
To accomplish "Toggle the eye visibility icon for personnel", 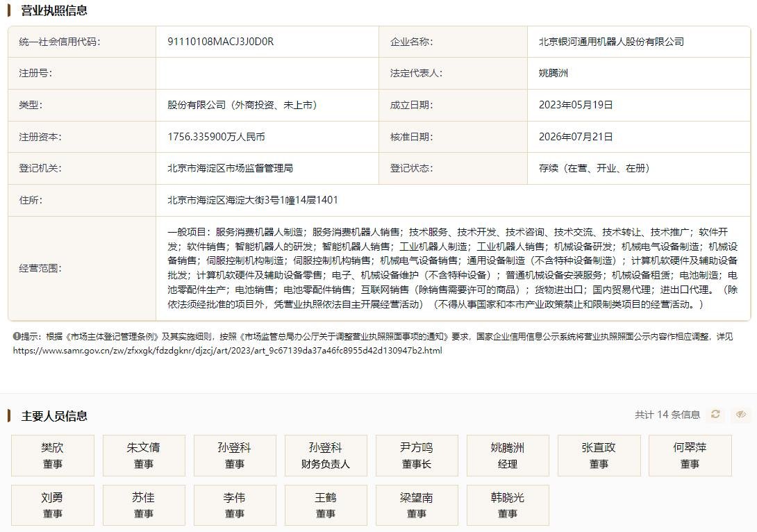I will coord(741,414).
